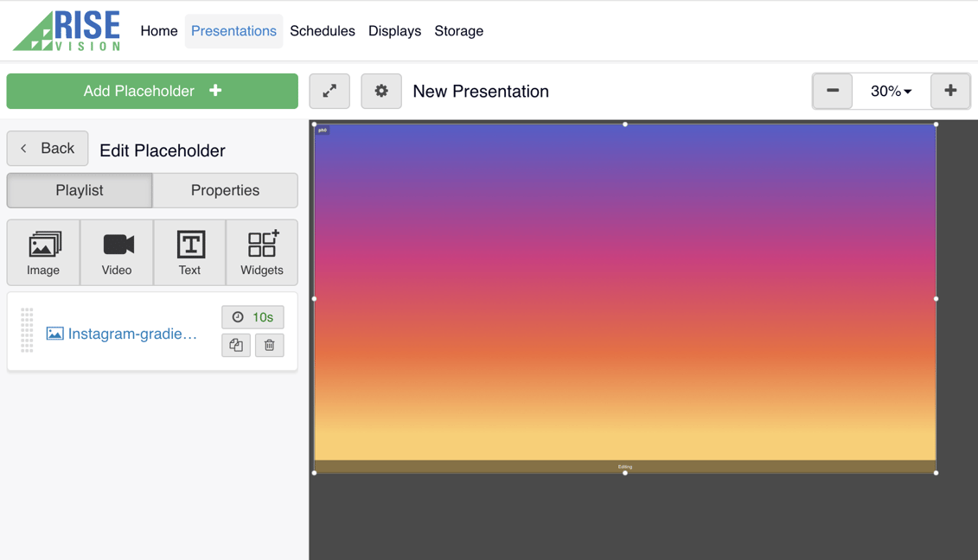
Task: Open the 30% zoom level dropdown
Action: (892, 91)
